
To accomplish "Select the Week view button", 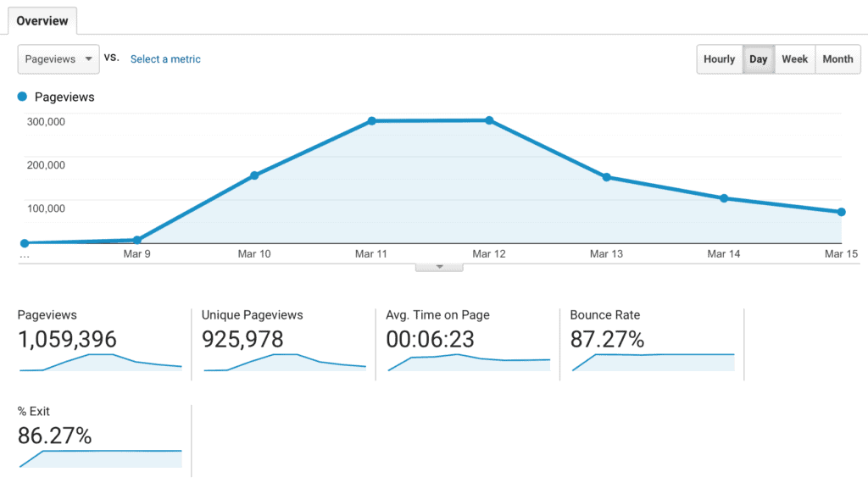I will coord(794,59).
